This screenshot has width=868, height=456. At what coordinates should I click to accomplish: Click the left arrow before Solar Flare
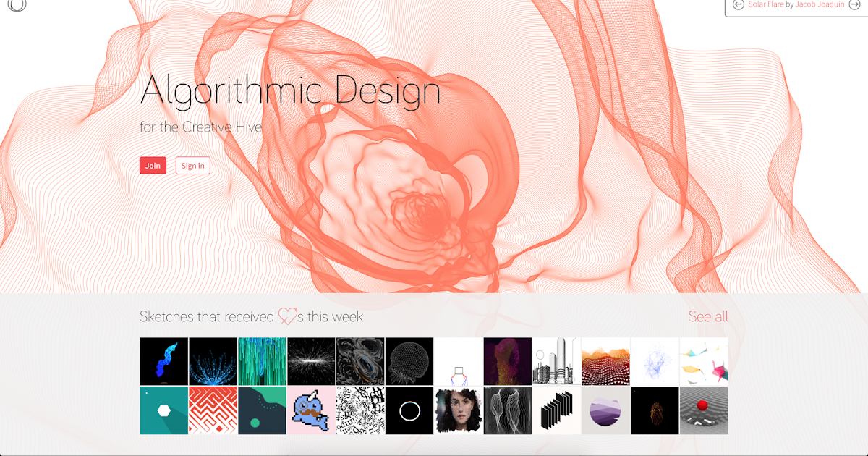point(738,5)
